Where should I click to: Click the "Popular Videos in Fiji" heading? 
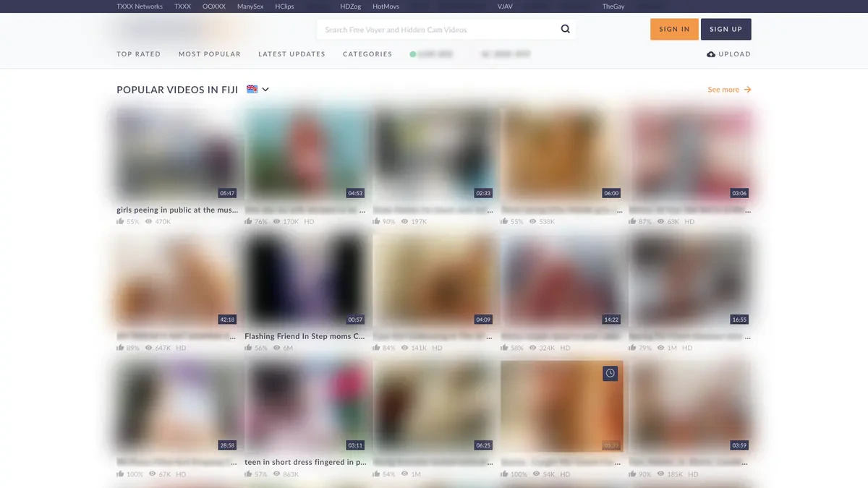(x=177, y=90)
